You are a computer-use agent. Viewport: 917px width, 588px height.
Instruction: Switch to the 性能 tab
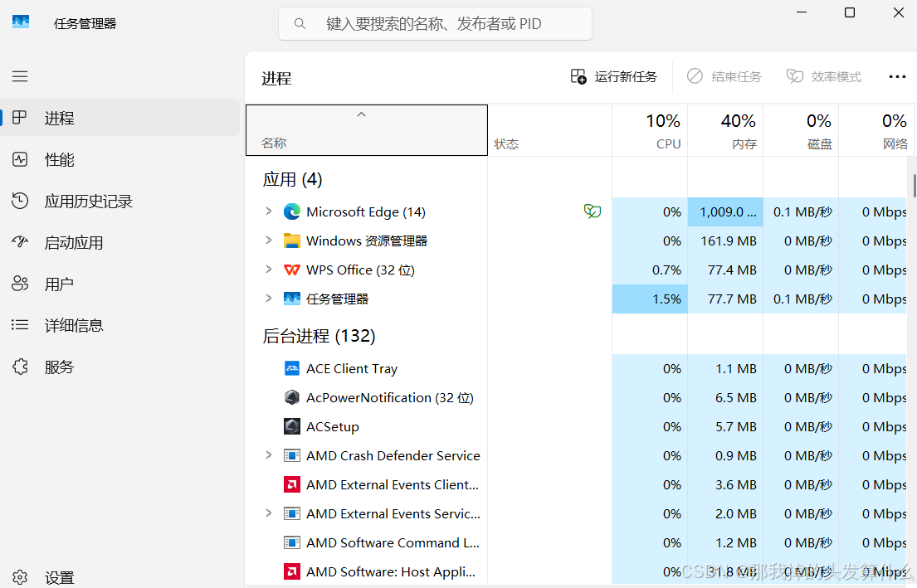click(120, 159)
